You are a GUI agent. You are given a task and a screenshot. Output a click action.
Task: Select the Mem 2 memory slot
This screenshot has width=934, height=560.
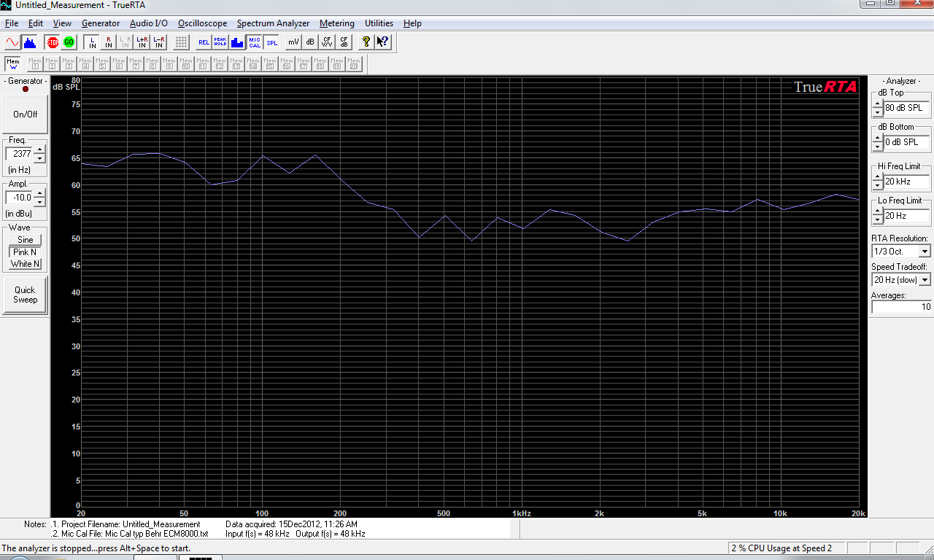coord(51,64)
